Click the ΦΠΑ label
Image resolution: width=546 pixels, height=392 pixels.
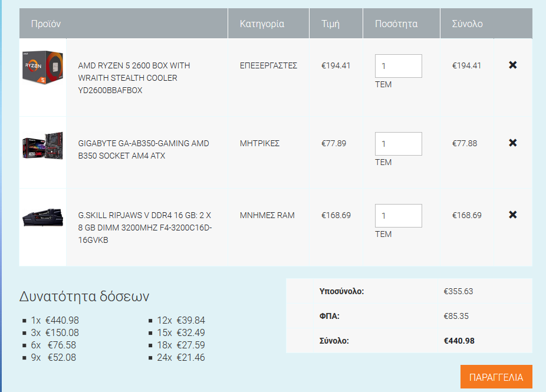(x=330, y=316)
